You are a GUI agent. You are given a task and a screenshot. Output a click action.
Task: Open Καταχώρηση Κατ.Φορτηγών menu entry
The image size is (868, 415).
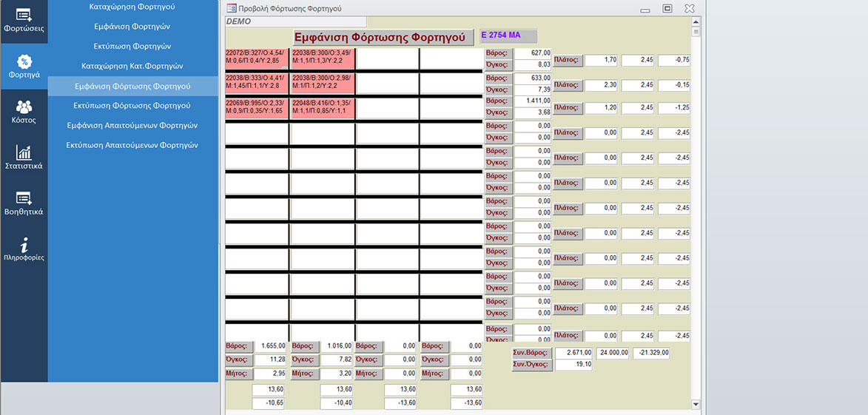coord(132,66)
